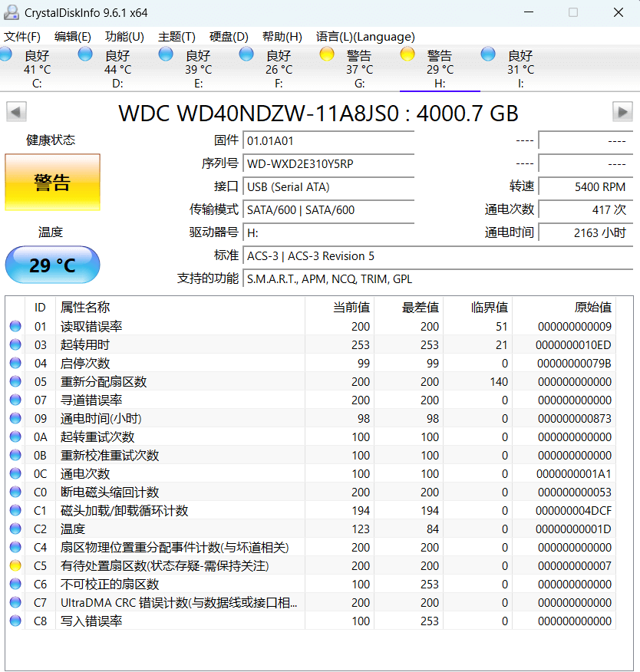Go to previous disk with left arrow

point(16,112)
